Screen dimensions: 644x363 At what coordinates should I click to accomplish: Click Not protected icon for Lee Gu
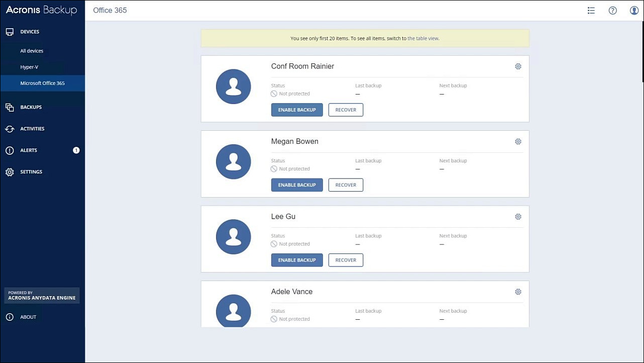point(274,244)
